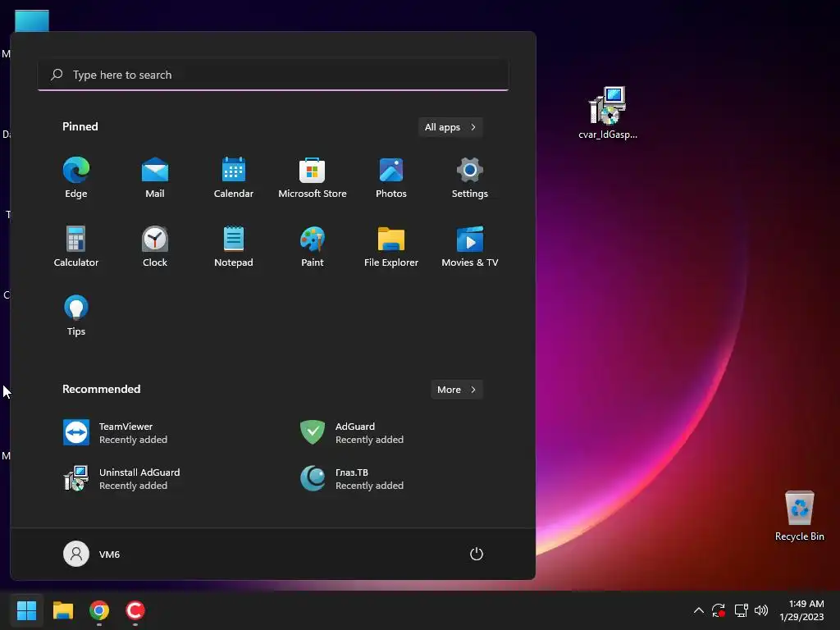840x630 pixels.
Task: Open the pinned Edge browser
Action: tap(76, 177)
